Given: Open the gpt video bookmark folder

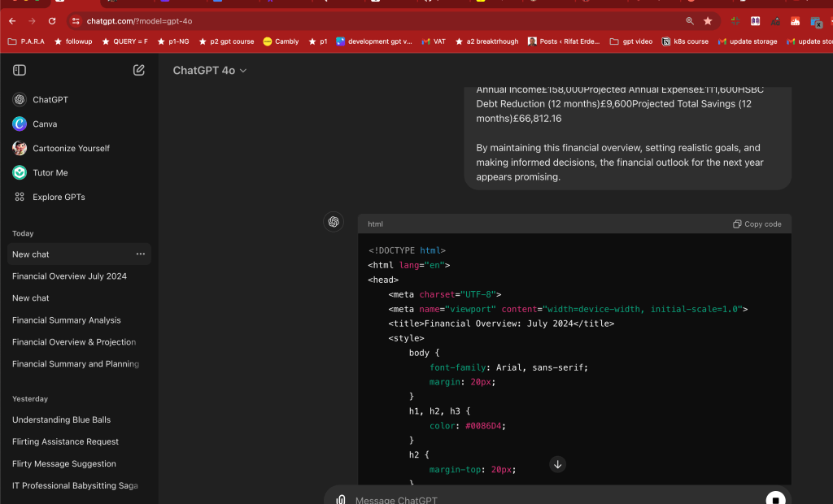Looking at the screenshot, I should click(630, 41).
